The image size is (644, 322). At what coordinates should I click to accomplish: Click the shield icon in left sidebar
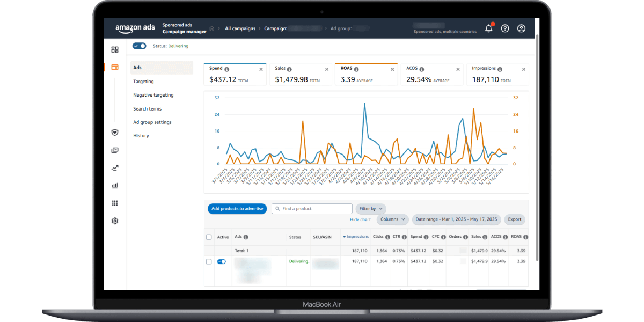(114, 133)
